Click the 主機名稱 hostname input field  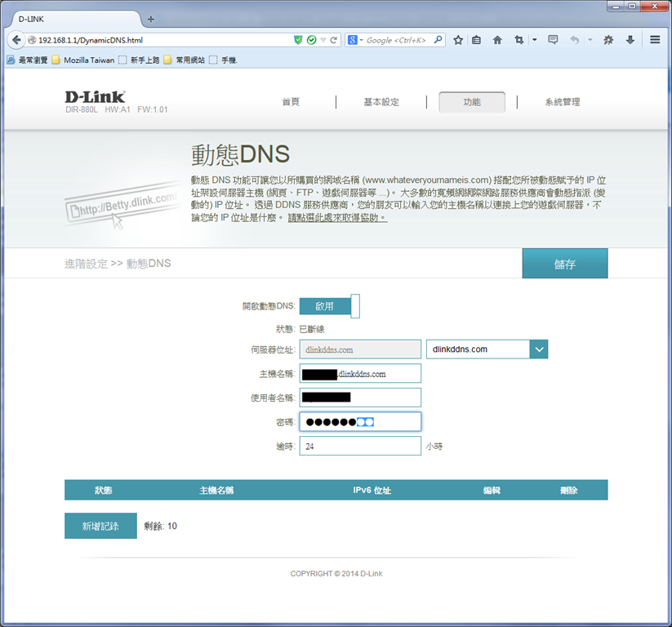click(x=360, y=373)
